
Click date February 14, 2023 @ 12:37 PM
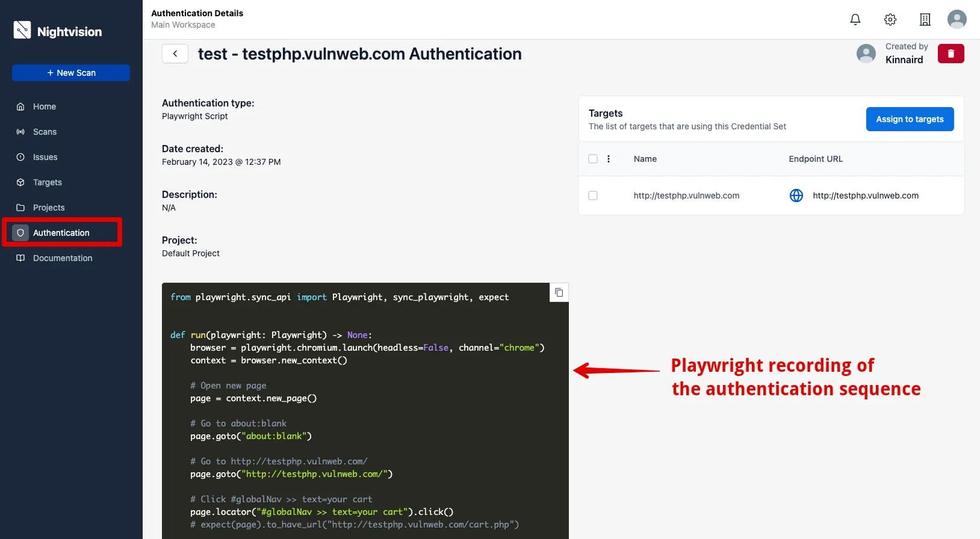click(x=222, y=162)
